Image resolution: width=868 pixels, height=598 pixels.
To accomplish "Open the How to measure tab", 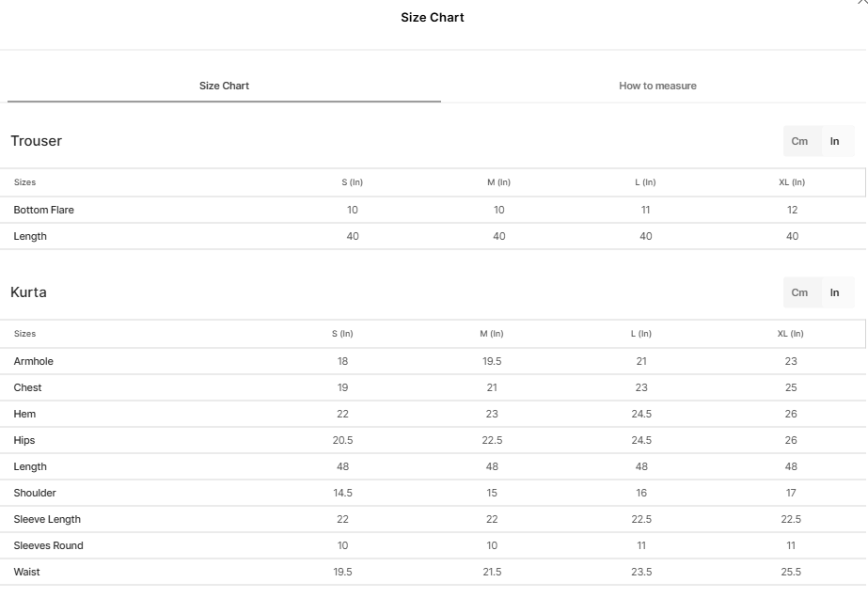I will (x=657, y=86).
